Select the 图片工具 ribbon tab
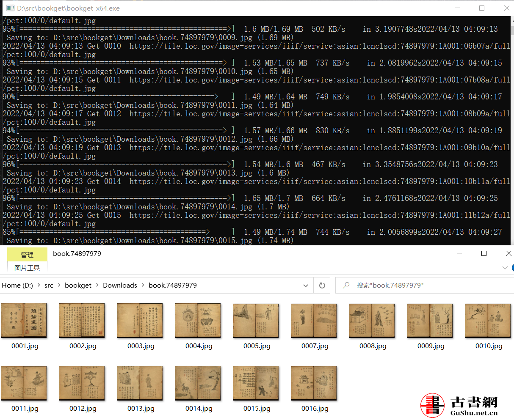The width and height of the screenshot is (514, 420). tap(27, 268)
